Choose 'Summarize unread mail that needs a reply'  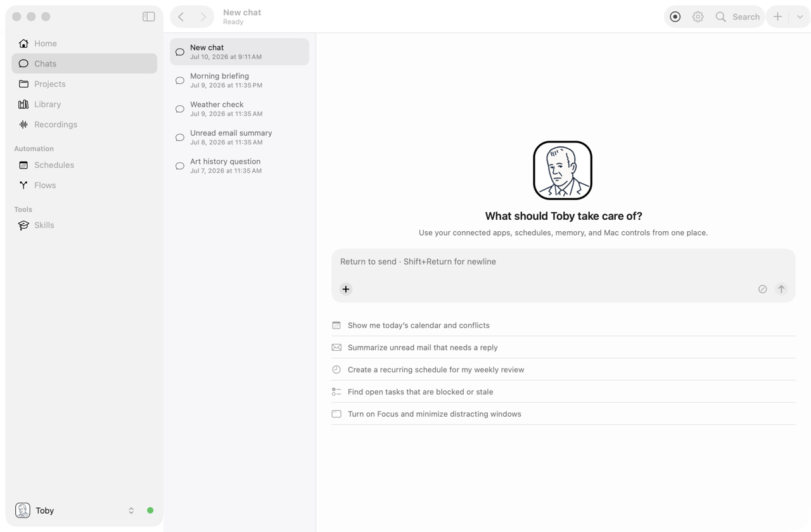click(563, 348)
